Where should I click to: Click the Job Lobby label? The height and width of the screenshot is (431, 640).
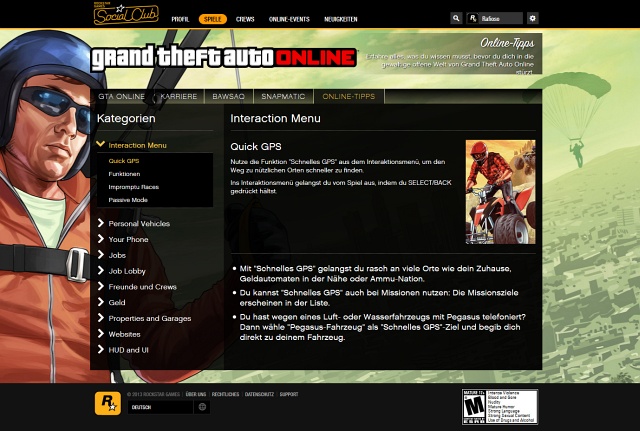[127, 271]
